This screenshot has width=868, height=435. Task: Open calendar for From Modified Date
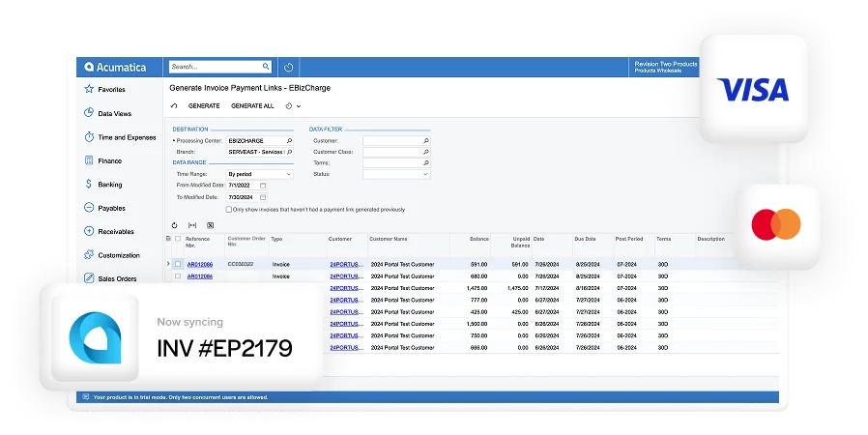[x=263, y=186]
